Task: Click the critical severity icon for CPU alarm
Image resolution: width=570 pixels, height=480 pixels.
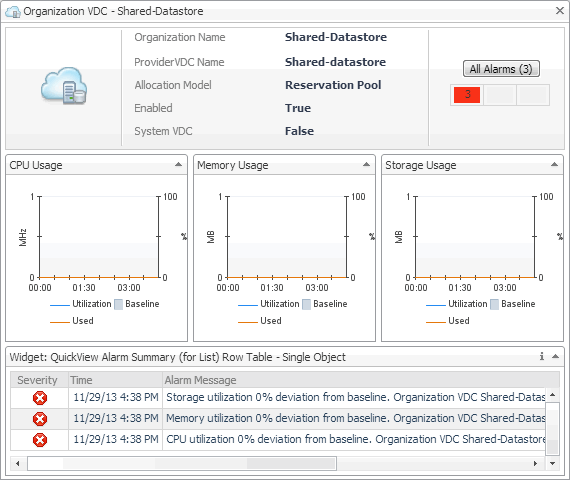Action: tap(40, 440)
